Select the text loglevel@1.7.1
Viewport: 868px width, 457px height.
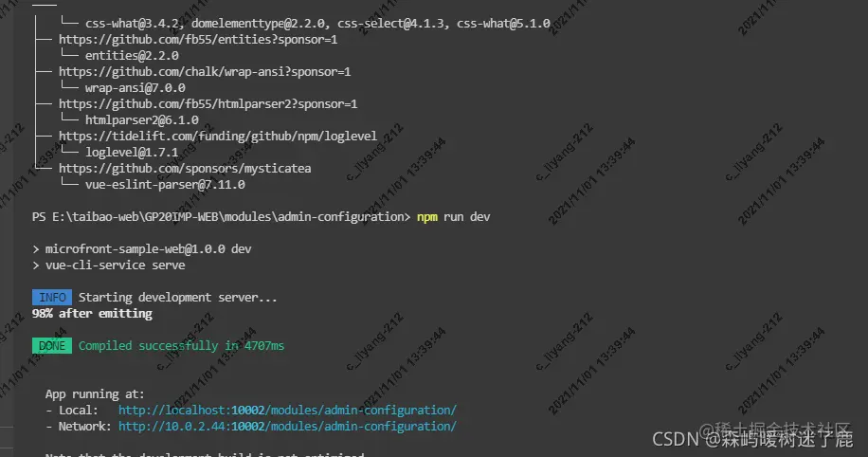point(132,152)
